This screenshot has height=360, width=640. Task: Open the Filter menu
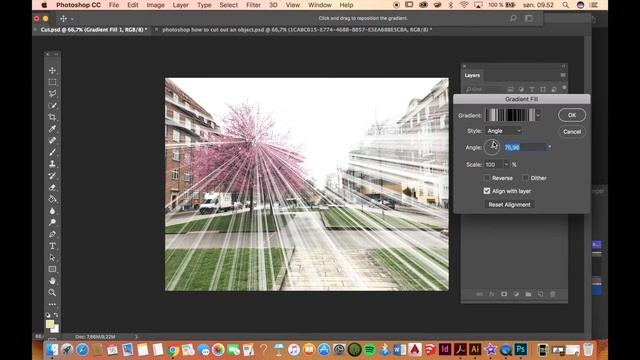(253, 5)
